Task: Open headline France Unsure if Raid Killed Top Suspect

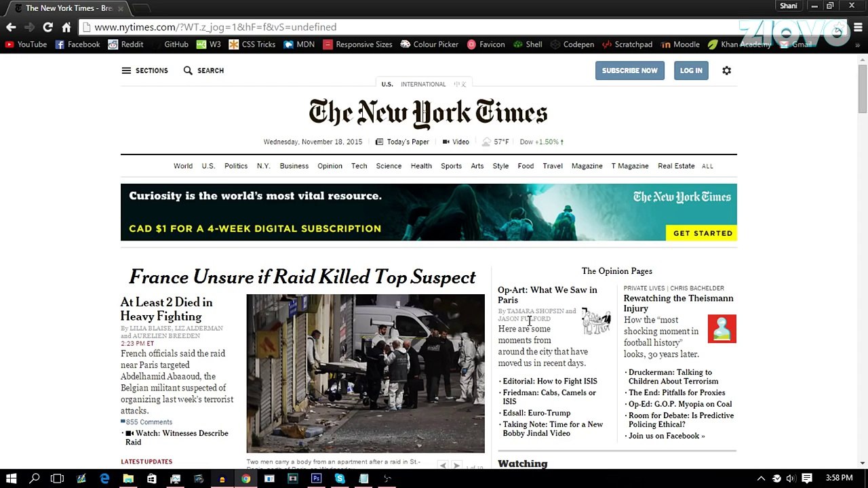Action: (x=302, y=277)
